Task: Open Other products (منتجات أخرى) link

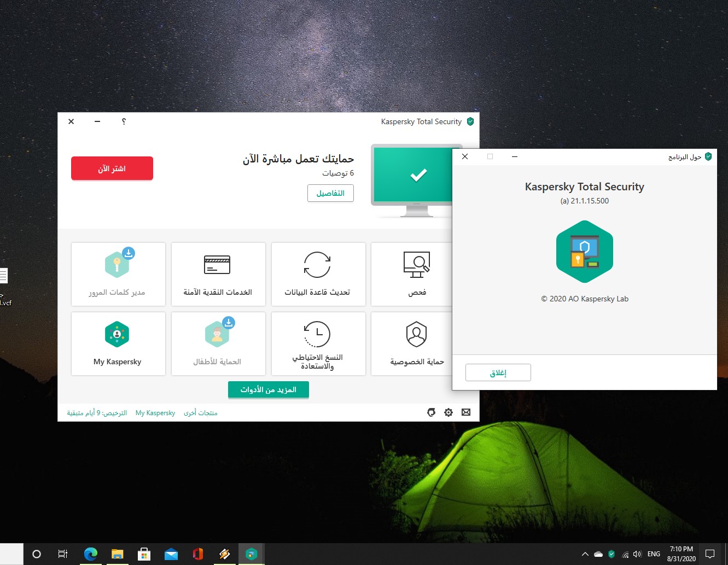Action: coord(201,413)
